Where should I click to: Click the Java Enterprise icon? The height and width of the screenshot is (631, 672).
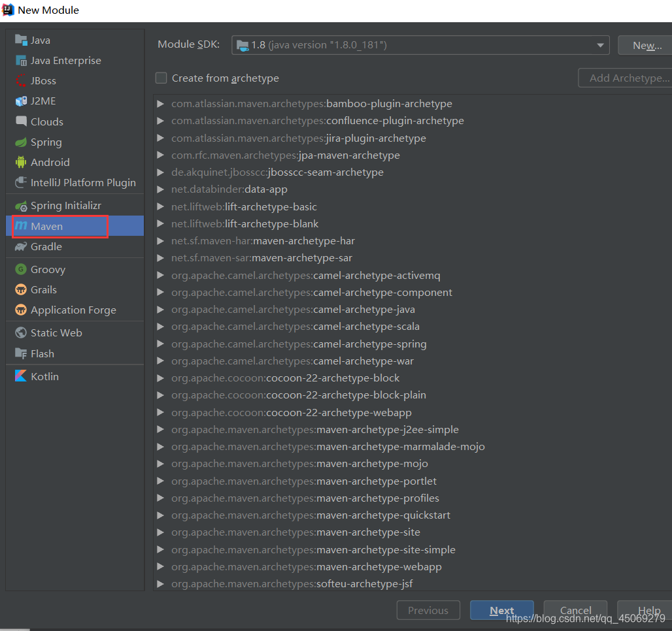(21, 60)
